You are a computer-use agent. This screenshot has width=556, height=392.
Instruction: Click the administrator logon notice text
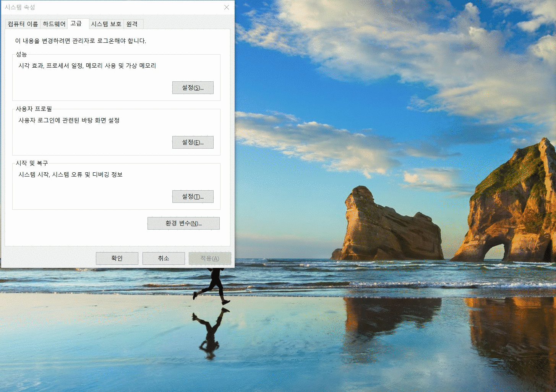[x=81, y=41]
